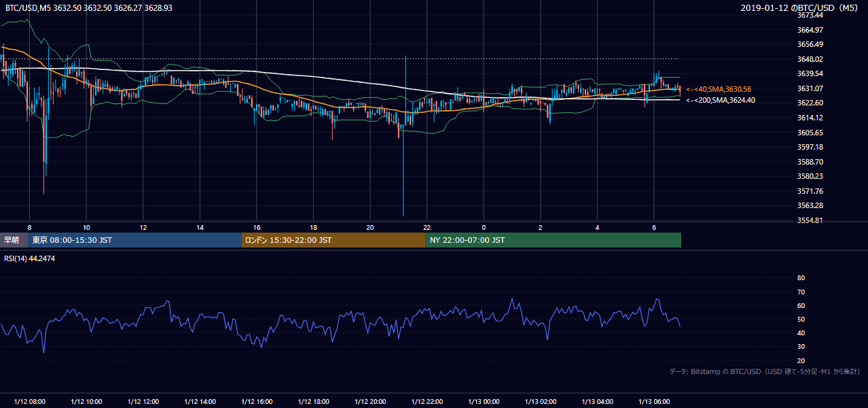Image resolution: width=868 pixels, height=408 pixels.
Task: Click hour tick 16 under price chart
Action: coord(257,227)
